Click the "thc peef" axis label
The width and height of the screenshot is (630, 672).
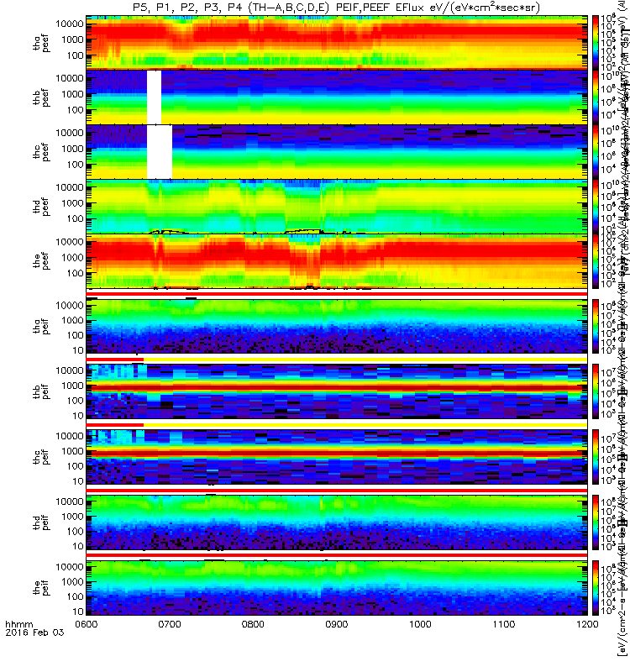(41, 152)
